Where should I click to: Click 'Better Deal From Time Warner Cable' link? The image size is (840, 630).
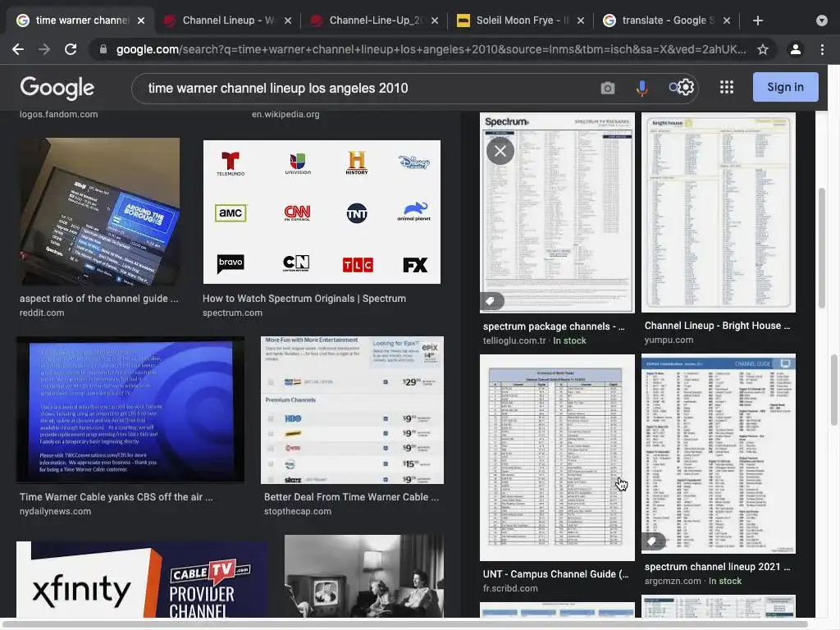pyautogui.click(x=351, y=496)
